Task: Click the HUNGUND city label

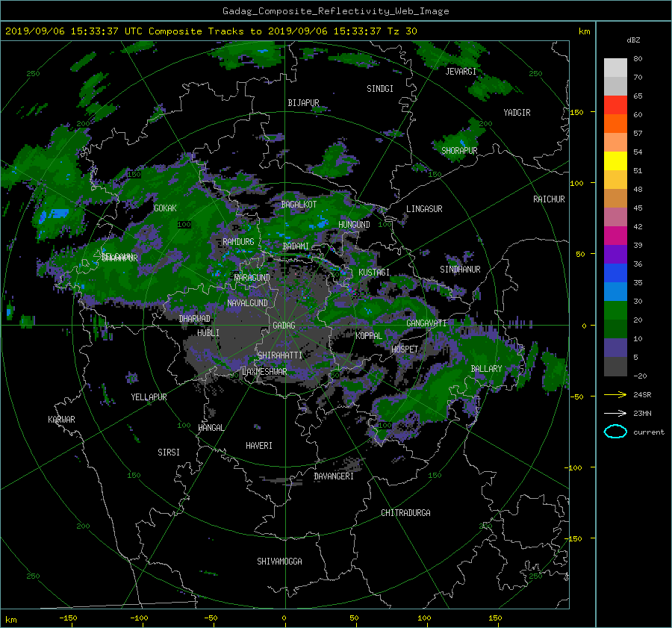Action: [x=354, y=225]
